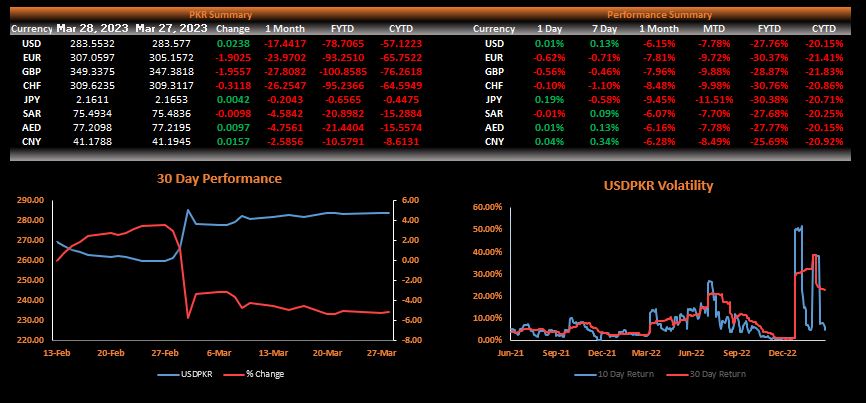The height and width of the screenshot is (403, 866).
Task: Click the "Mar 27, 2023" column header
Action: [x=172, y=28]
